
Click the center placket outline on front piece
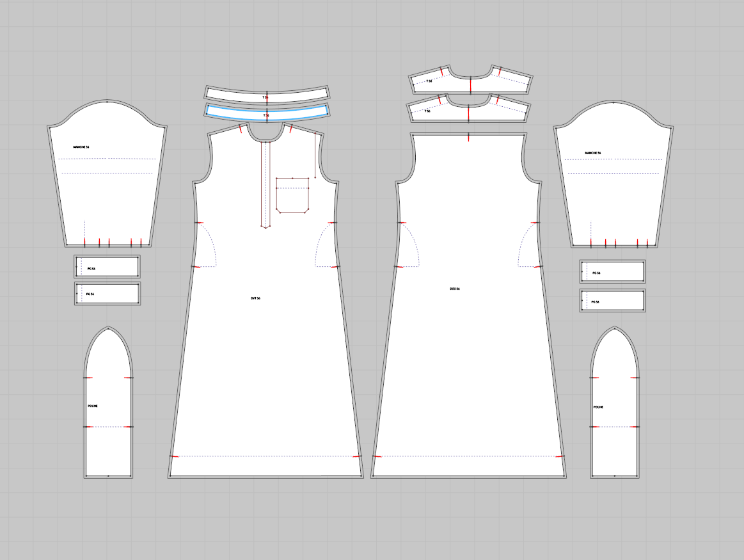265,192
